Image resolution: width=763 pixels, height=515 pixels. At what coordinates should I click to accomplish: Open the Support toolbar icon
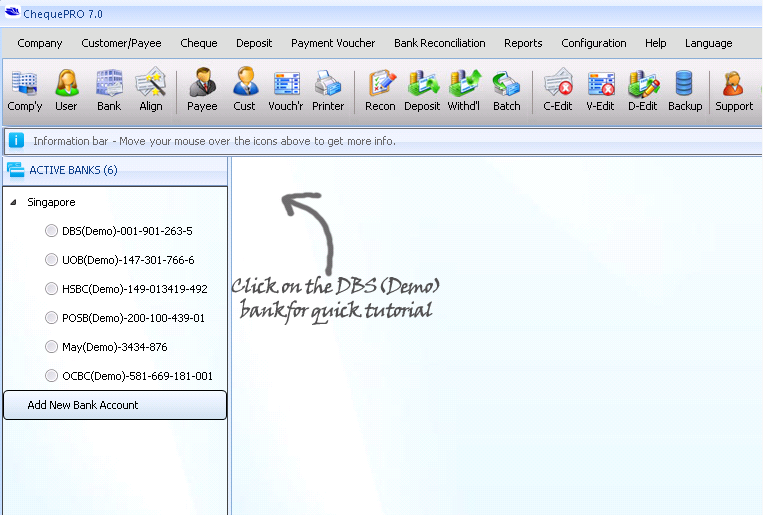734,90
